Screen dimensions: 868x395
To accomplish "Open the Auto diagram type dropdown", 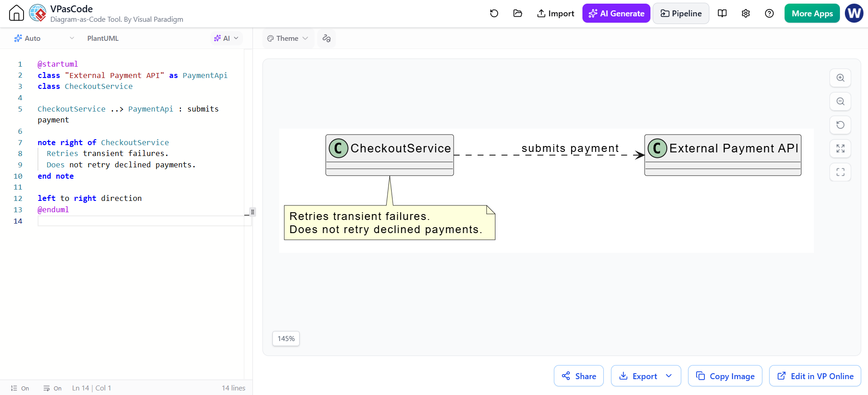I will tap(44, 39).
